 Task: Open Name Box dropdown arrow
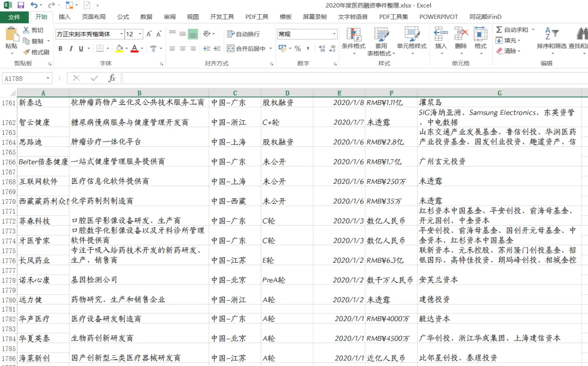[x=48, y=78]
